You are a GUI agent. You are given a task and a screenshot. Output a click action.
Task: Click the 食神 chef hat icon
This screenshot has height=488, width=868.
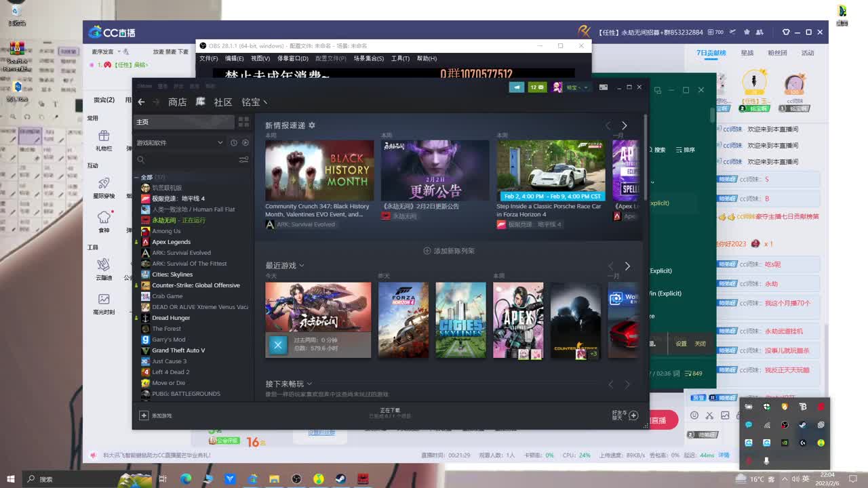point(103,217)
